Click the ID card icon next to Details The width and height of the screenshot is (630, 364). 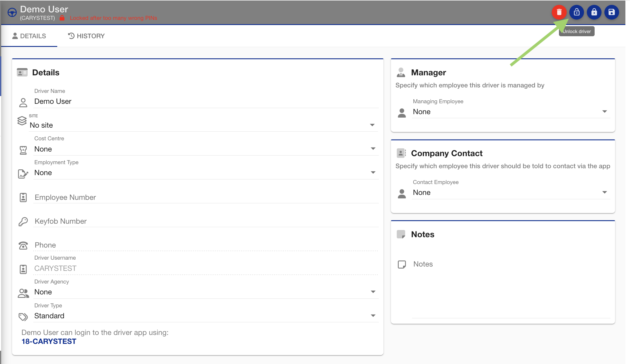pyautogui.click(x=22, y=72)
